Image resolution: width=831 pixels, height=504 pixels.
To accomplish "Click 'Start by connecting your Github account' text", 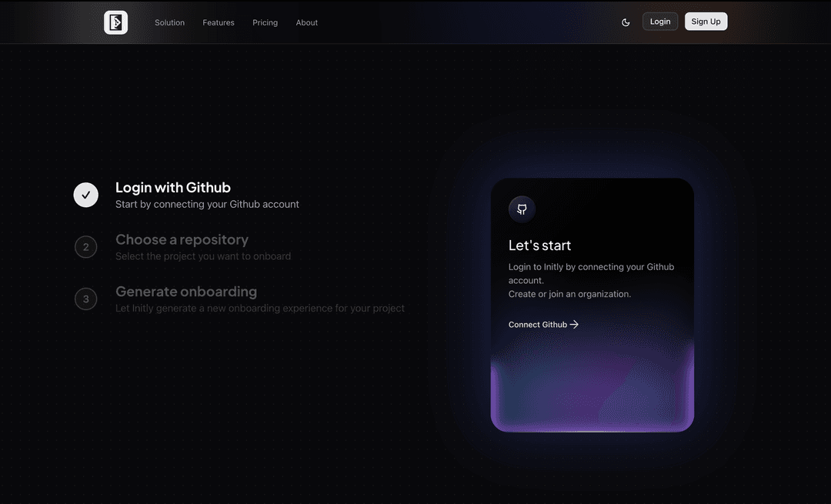I will click(x=207, y=205).
